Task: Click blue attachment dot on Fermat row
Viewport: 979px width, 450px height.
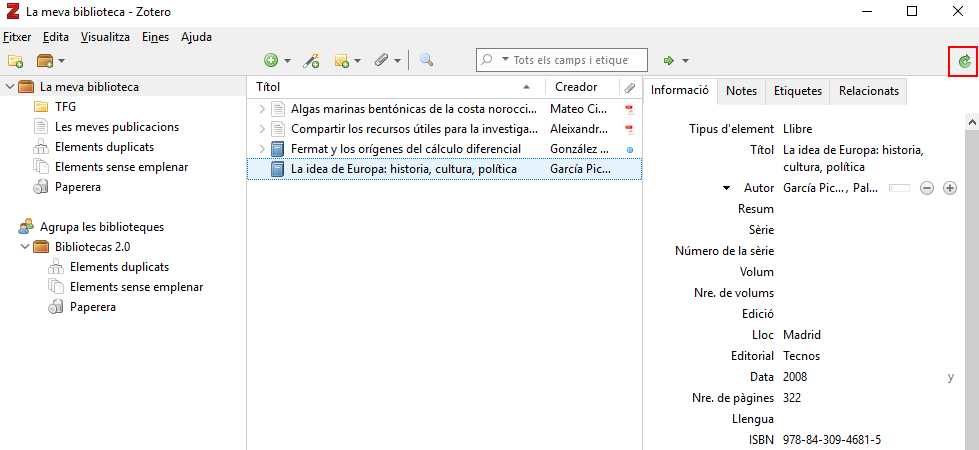Action: 630,150
